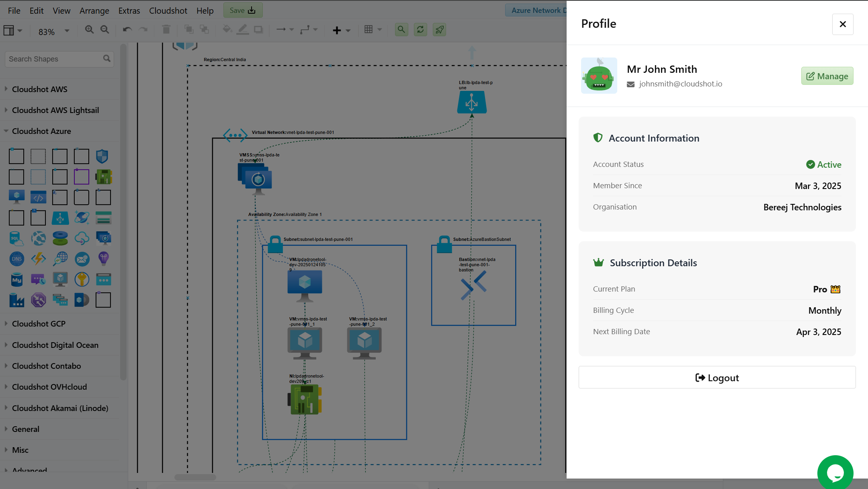This screenshot has width=868, height=489.
Task: Open the zoom level 83% dropdown
Action: 53,31
